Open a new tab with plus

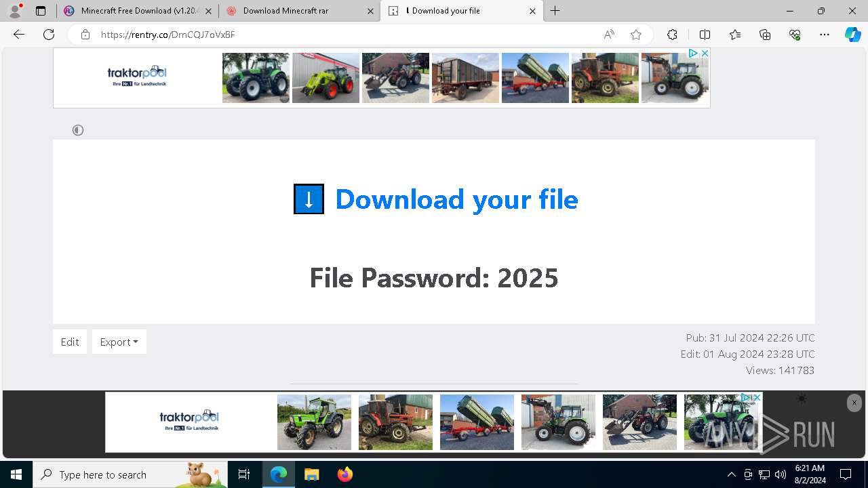click(x=555, y=11)
